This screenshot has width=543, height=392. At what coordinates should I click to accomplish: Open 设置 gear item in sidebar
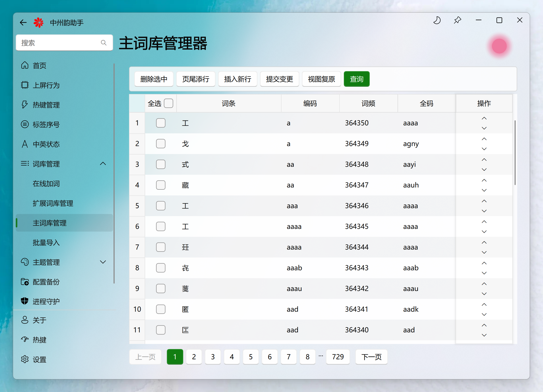39,359
